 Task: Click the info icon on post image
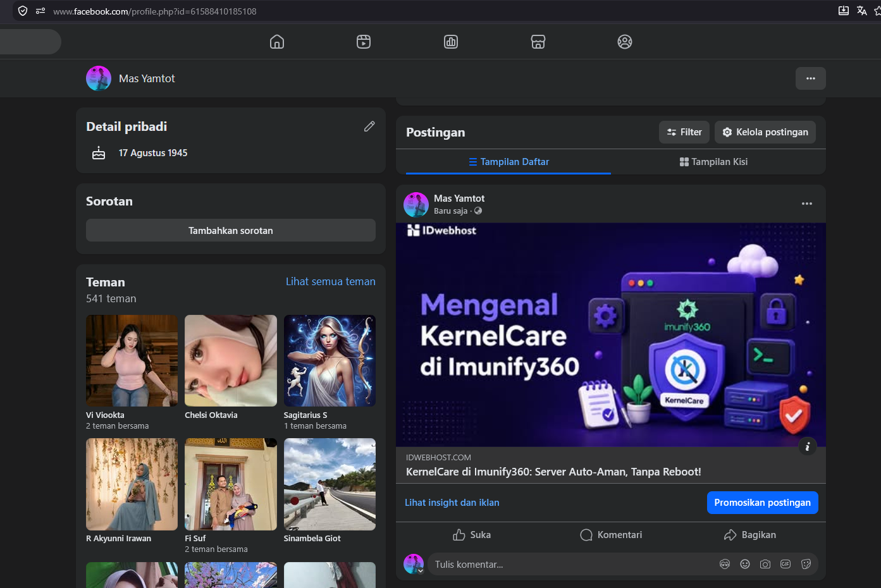tap(808, 446)
